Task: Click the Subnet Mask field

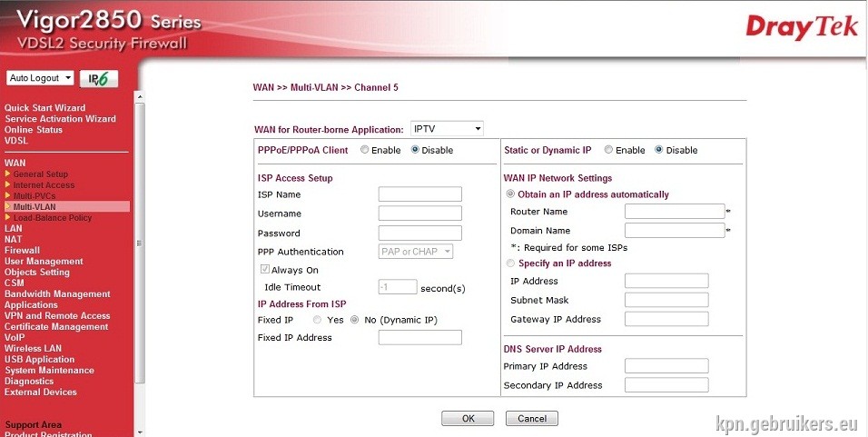Action: pos(666,300)
